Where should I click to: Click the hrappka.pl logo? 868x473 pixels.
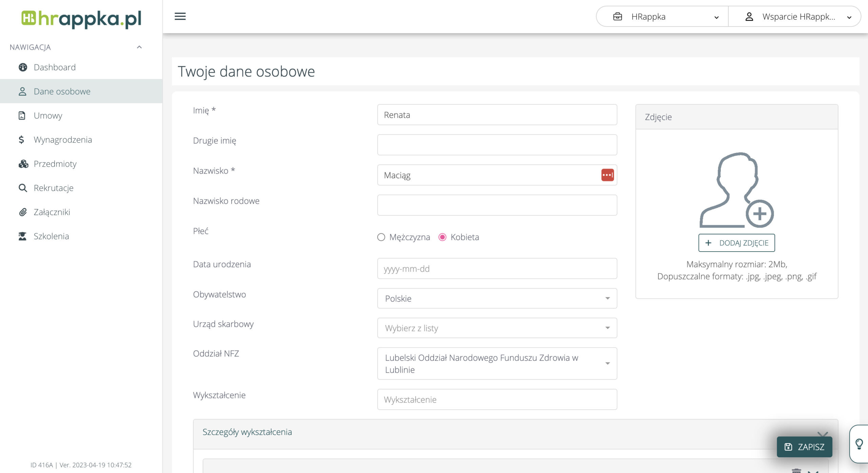[81, 19]
